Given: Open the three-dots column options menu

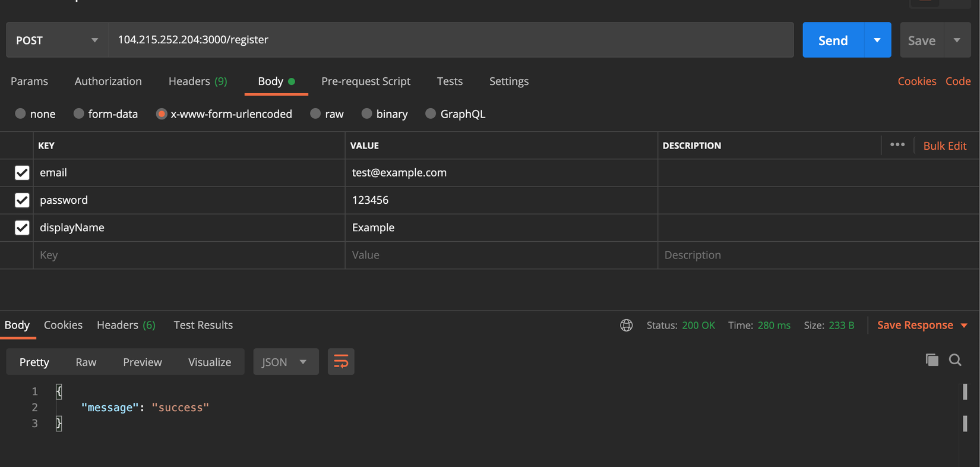Looking at the screenshot, I should [897, 145].
